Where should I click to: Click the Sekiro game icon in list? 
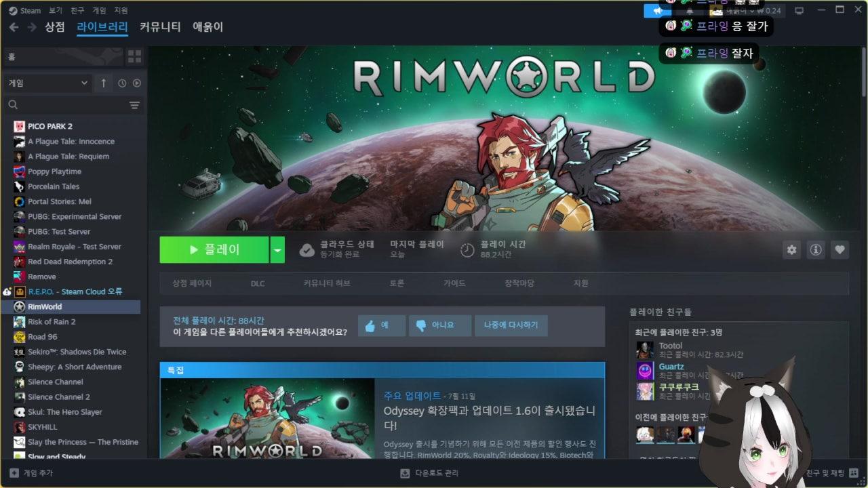(x=19, y=352)
